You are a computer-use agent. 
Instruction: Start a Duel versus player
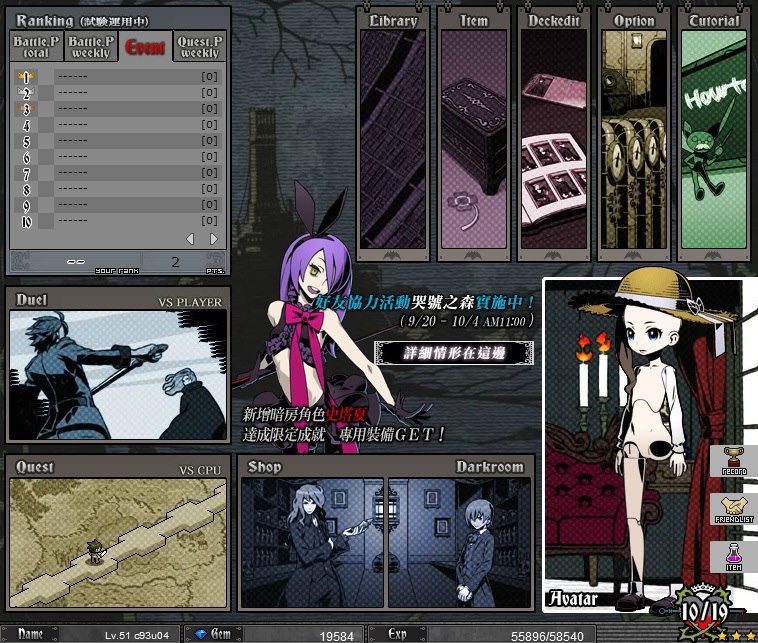(118, 375)
